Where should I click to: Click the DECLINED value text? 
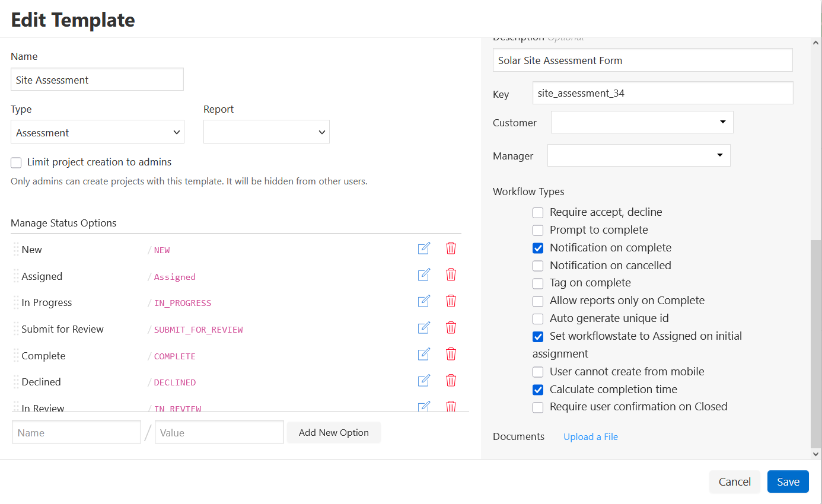click(x=175, y=382)
